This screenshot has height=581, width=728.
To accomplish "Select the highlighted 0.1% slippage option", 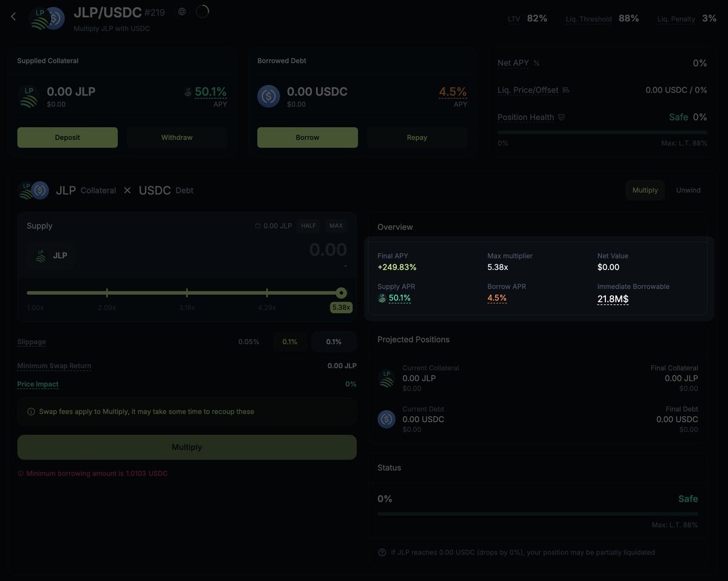I will (289, 342).
